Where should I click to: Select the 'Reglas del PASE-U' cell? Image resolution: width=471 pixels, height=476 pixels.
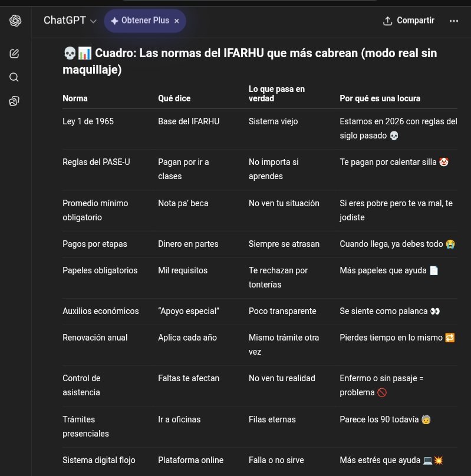coord(96,162)
